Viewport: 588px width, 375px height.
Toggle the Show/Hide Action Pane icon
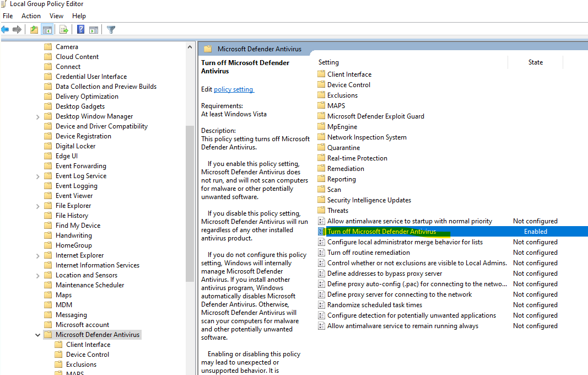94,29
